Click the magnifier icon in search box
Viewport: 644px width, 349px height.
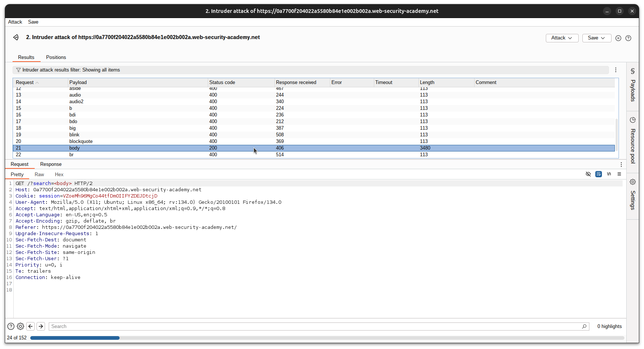click(584, 326)
